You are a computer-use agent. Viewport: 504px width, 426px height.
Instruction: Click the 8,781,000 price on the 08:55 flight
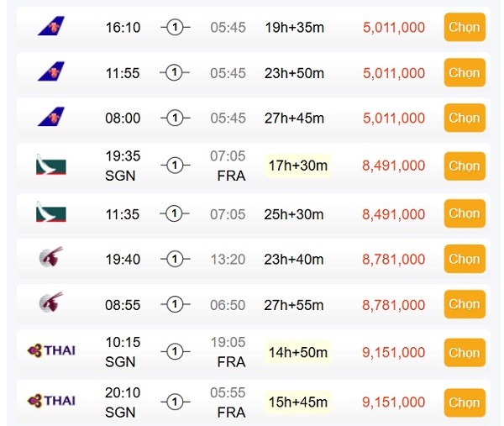tap(393, 305)
